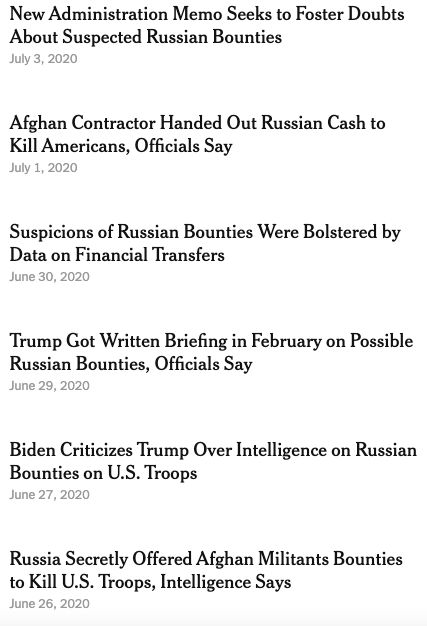
Task: Select the June 27, 2020 timestamp
Action: click(49, 495)
